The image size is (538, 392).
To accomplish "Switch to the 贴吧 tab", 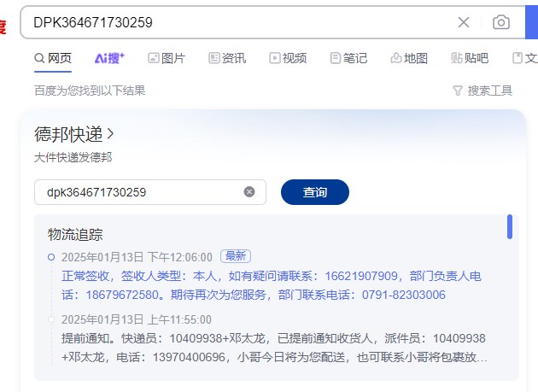I will click(470, 58).
